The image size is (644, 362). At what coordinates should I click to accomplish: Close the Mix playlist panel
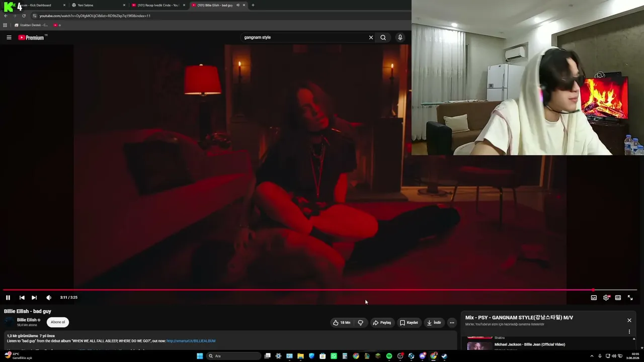click(629, 320)
